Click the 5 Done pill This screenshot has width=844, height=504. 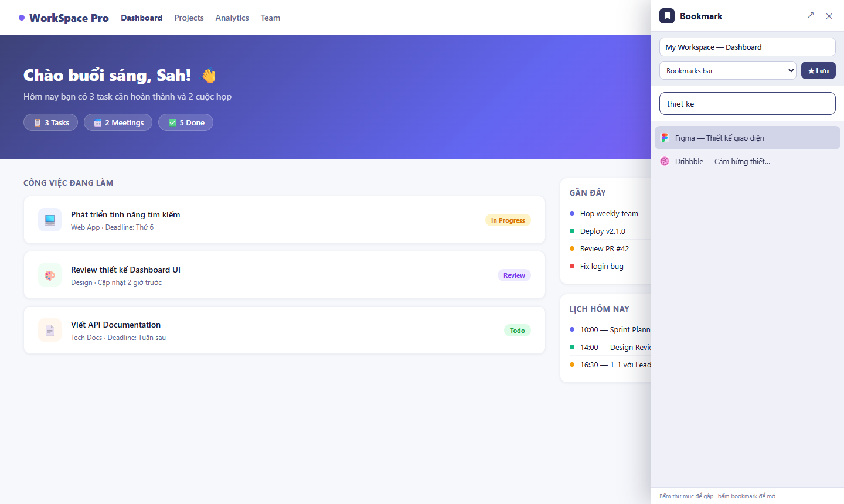coord(186,122)
